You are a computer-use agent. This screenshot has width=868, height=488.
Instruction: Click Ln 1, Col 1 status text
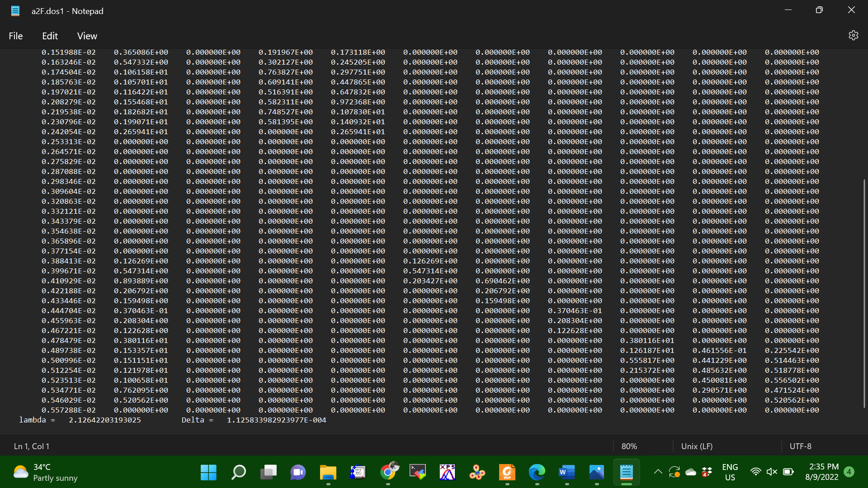[32, 446]
